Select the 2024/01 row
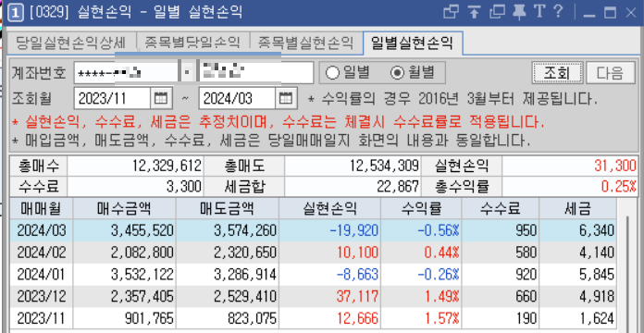Screen dimensions: 644x333 point(313,275)
